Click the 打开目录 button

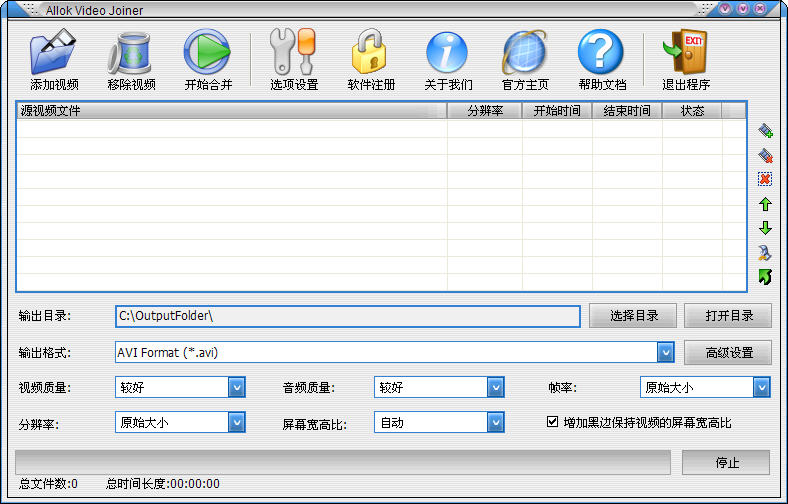coord(728,316)
